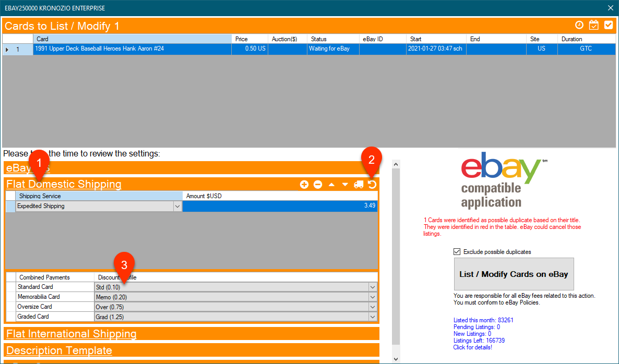Click the clock schedule icon in the header

pos(579,25)
